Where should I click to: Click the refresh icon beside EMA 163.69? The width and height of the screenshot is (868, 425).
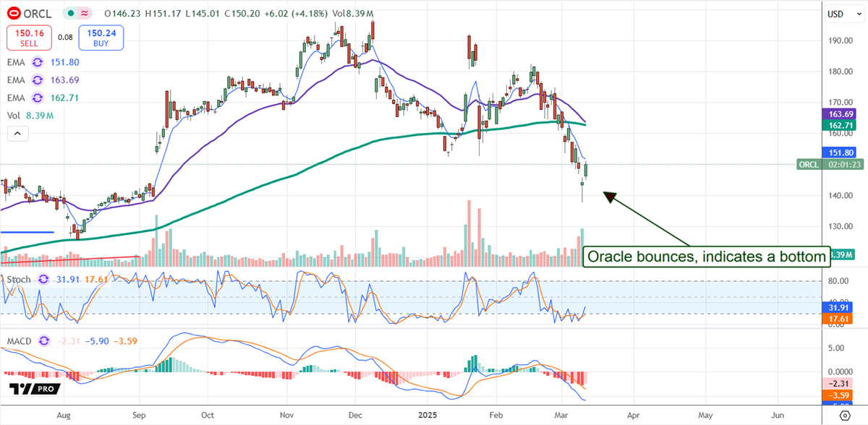(x=38, y=80)
